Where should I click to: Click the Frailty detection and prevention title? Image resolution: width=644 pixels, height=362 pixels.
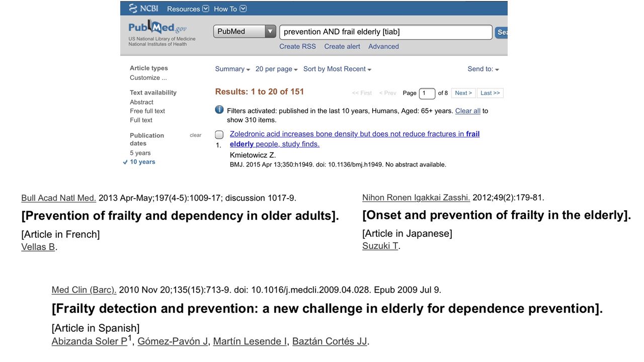(x=327, y=309)
